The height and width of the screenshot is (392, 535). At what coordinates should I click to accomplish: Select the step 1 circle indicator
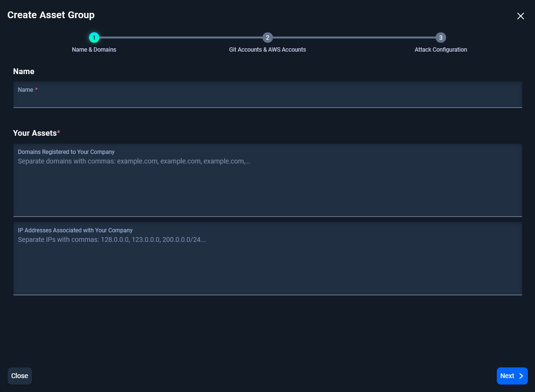tap(94, 37)
